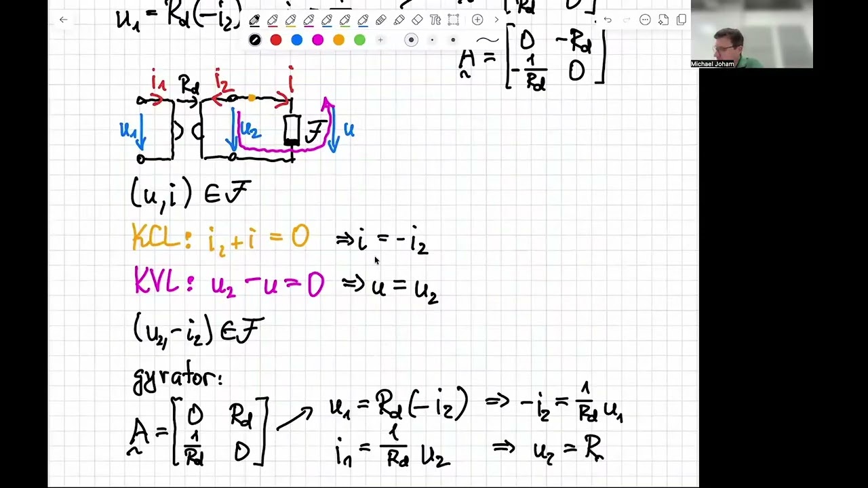Select the dashed-rectangle lasso selection tool
868x488 pixels.
(453, 20)
